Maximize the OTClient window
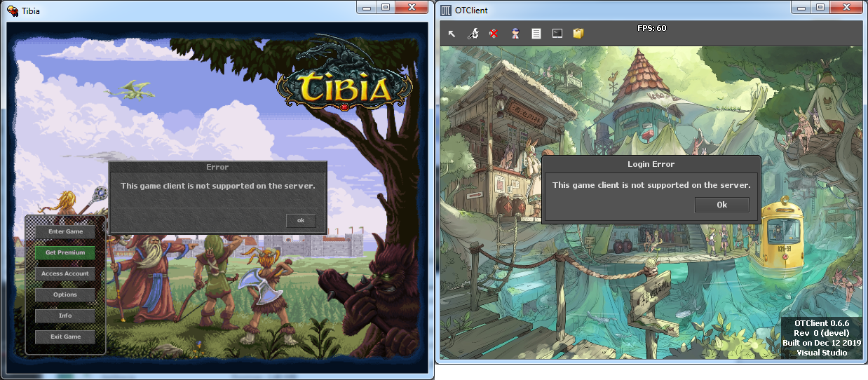This screenshot has height=380, width=868. point(820,6)
